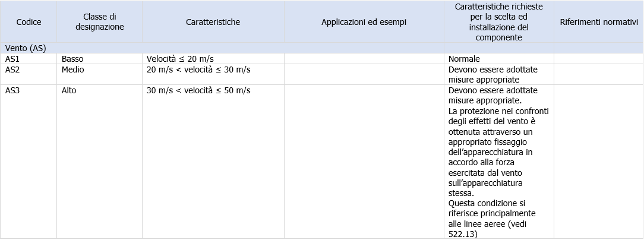Click the Alto designation cell
Image resolution: width=644 pixels, height=240 pixels.
(70, 91)
